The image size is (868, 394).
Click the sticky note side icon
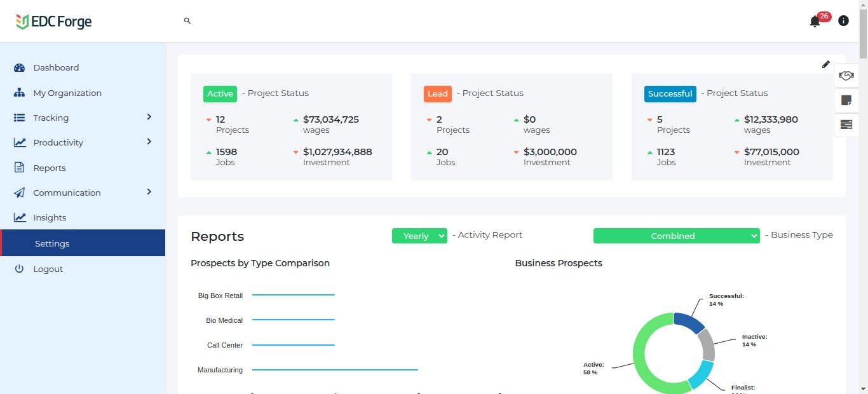(x=846, y=100)
